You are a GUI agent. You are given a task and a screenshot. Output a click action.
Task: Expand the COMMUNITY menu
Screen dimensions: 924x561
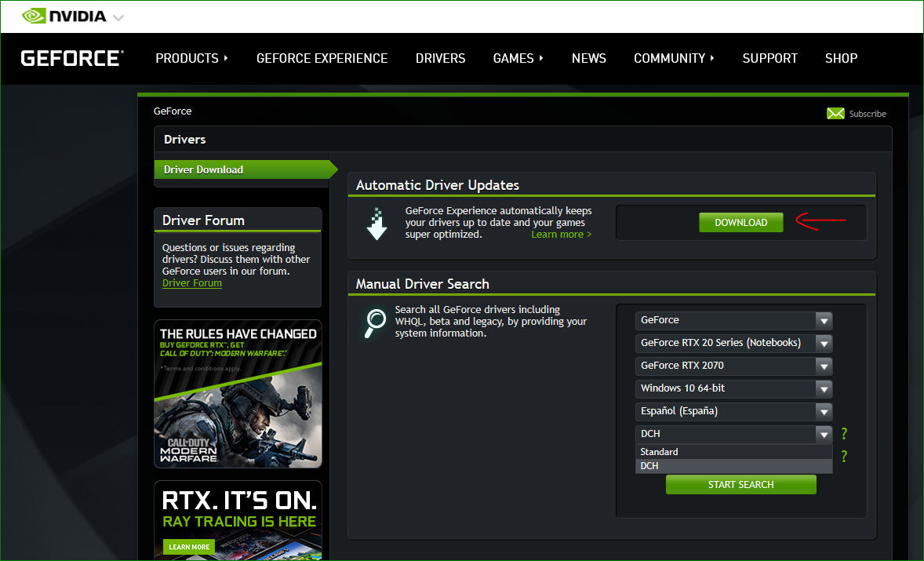pos(674,58)
